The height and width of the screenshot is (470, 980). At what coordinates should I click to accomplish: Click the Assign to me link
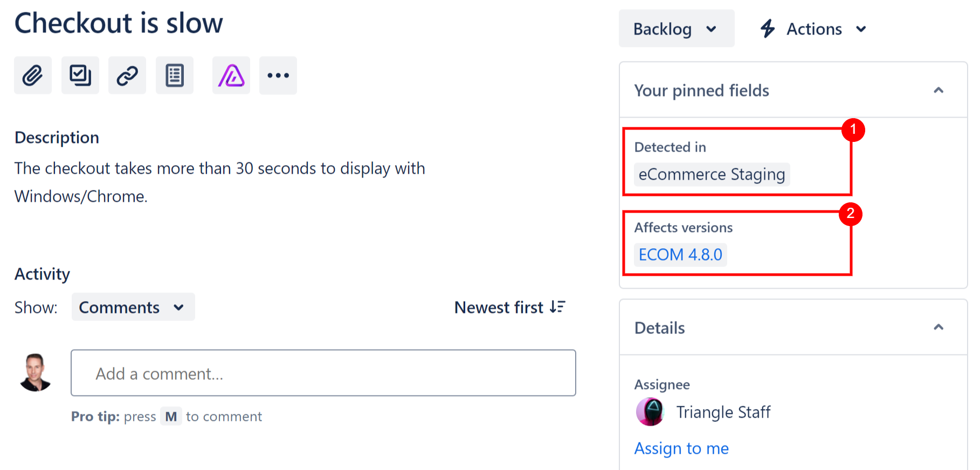tap(681, 448)
